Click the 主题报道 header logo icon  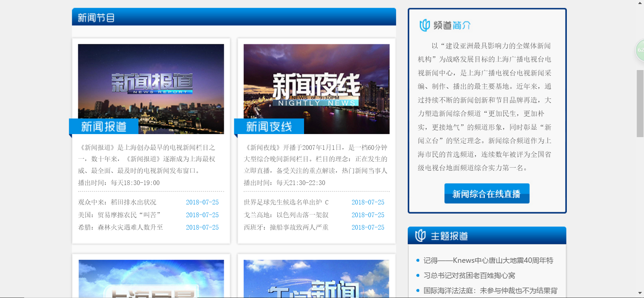[x=420, y=236]
